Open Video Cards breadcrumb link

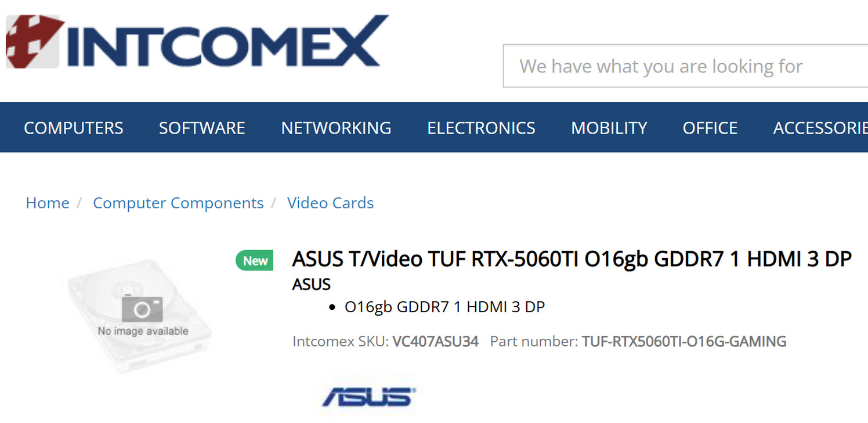tap(330, 203)
